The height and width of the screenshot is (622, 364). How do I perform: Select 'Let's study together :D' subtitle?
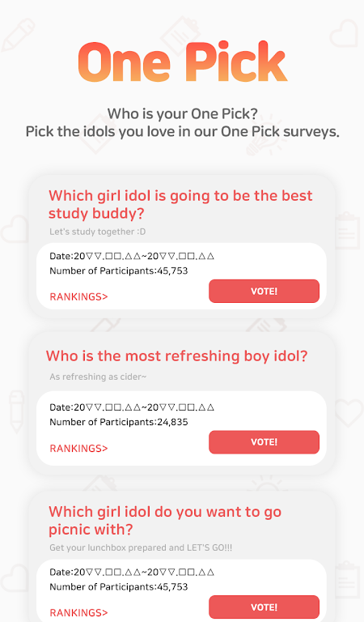pyautogui.click(x=97, y=232)
